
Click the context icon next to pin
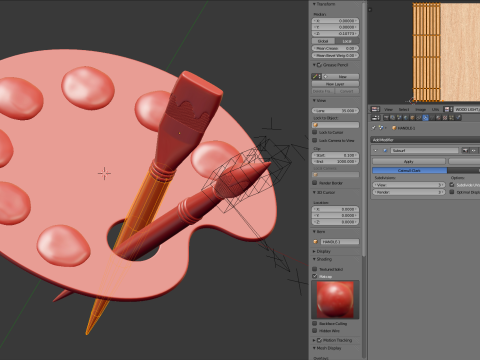[x=381, y=128]
